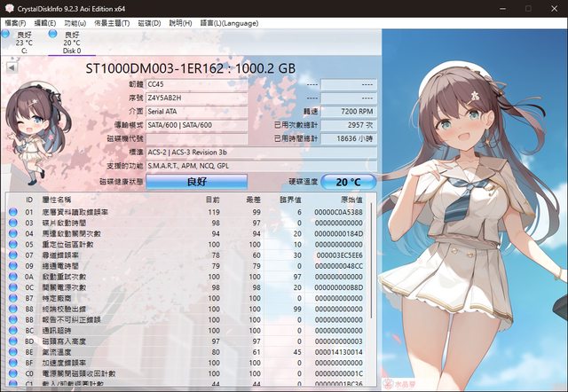Viewport: 568px width, 392px height.
Task: Click the blue status orb for attribute BE
Action: (x=13, y=350)
